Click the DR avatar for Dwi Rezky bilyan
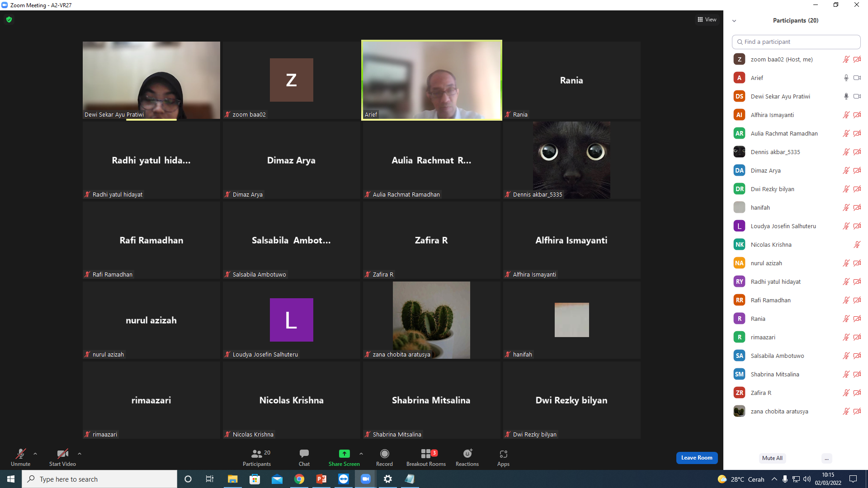This screenshot has width=868, height=488. tap(739, 189)
